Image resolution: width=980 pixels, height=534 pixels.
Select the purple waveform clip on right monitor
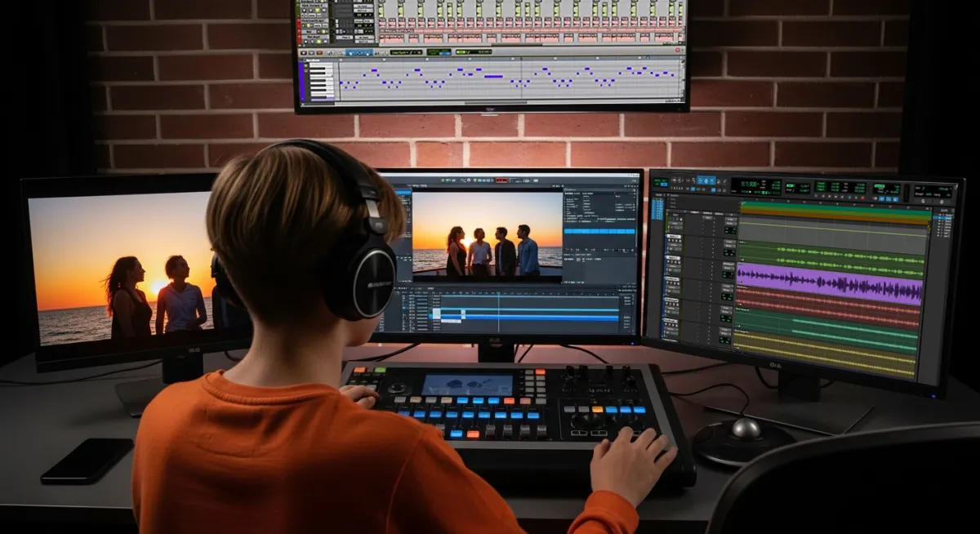pos(829,285)
